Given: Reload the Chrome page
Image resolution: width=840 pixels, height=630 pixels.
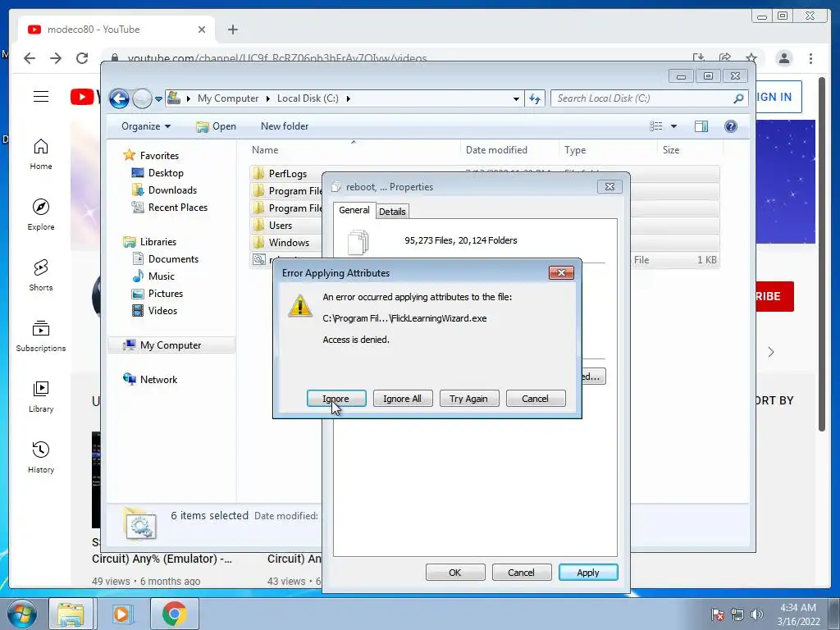Looking at the screenshot, I should (x=82, y=58).
